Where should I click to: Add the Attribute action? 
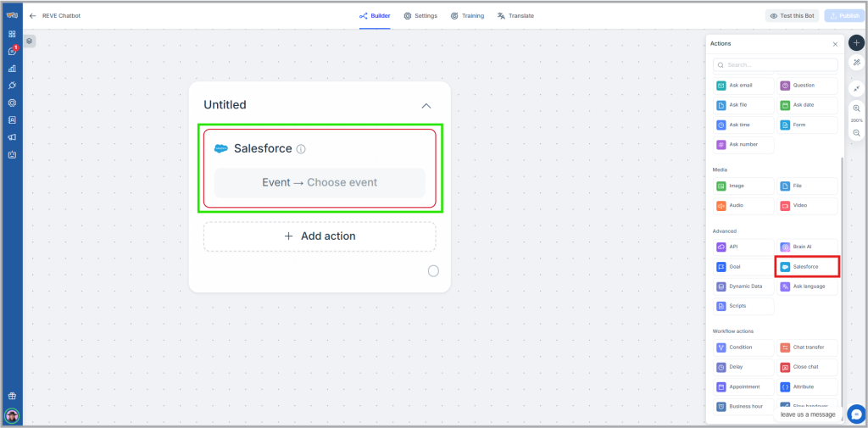point(807,387)
